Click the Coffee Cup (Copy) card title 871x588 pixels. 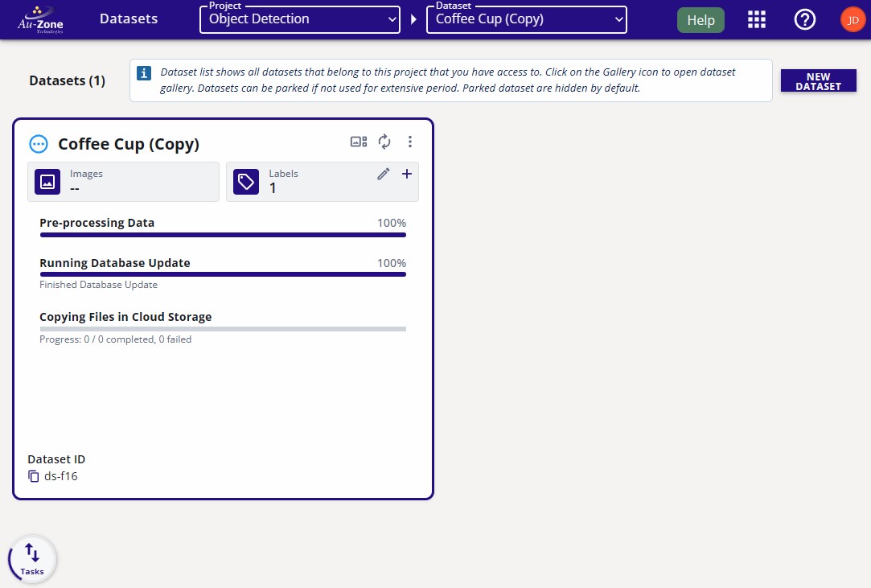click(129, 144)
